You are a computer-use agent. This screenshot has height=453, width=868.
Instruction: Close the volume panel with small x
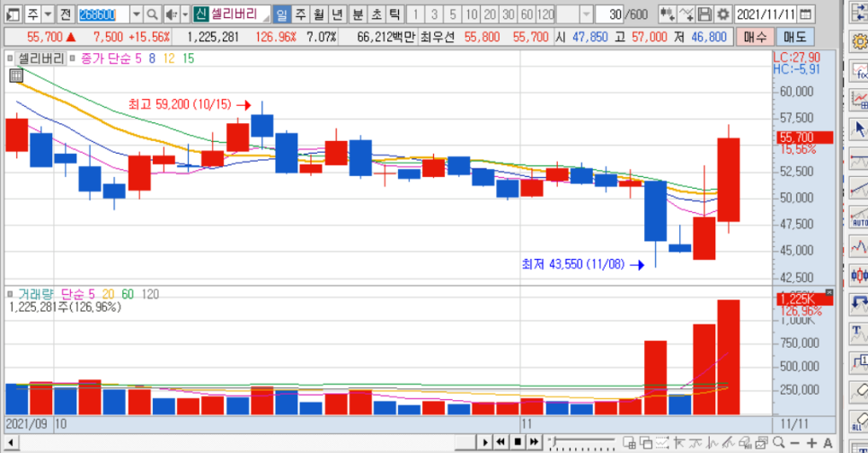click(x=828, y=292)
